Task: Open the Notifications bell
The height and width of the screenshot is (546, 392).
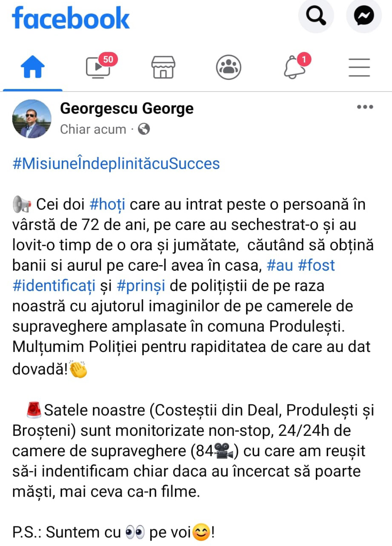Action: click(294, 67)
